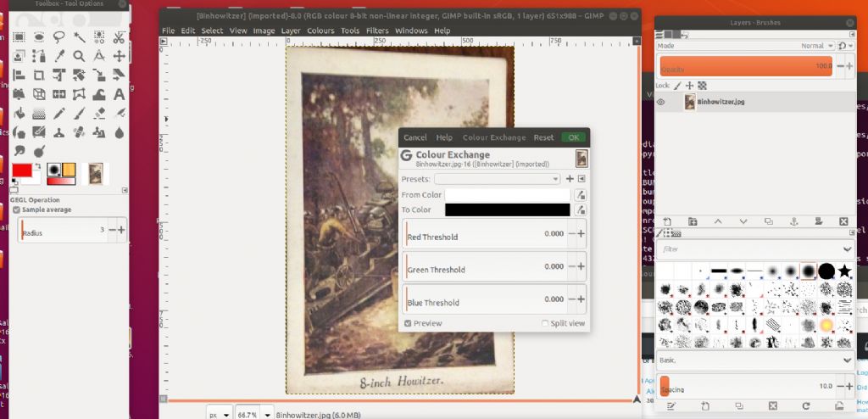
Task: Open the Filters menu
Action: [377, 31]
